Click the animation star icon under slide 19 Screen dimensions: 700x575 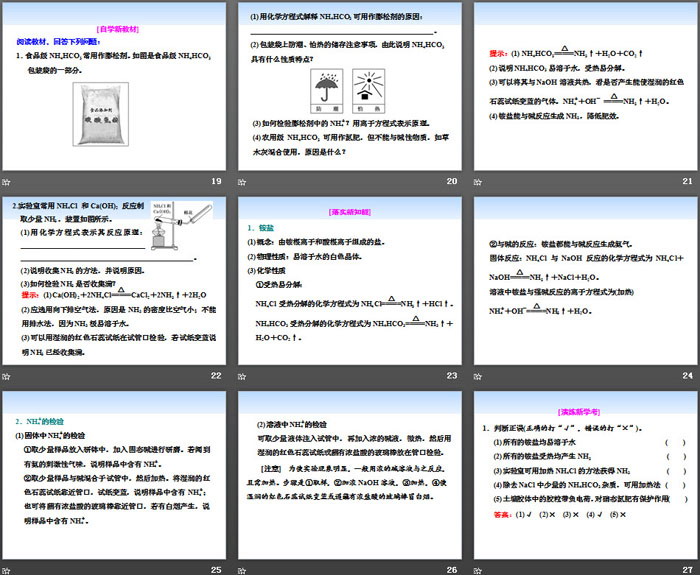[6, 181]
